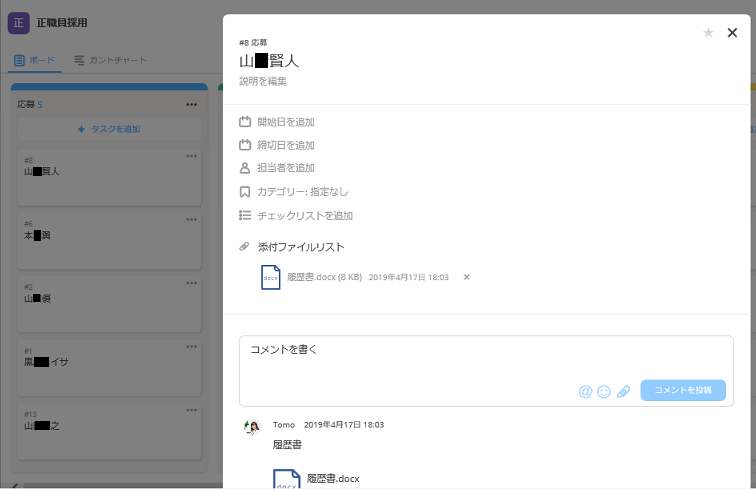Image resolution: width=756 pixels, height=489 pixels.
Task: Attach a file via comment paperclip icon
Action: click(x=623, y=391)
